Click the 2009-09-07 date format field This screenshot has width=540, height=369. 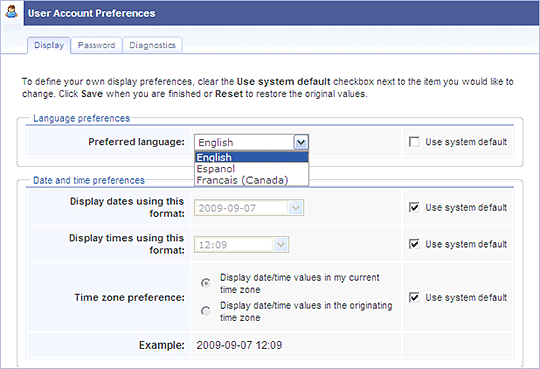pyautogui.click(x=249, y=208)
